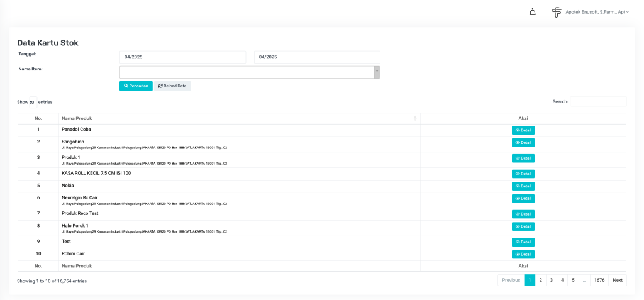Click the Reload Data button
This screenshot has width=644, height=300.
point(172,86)
